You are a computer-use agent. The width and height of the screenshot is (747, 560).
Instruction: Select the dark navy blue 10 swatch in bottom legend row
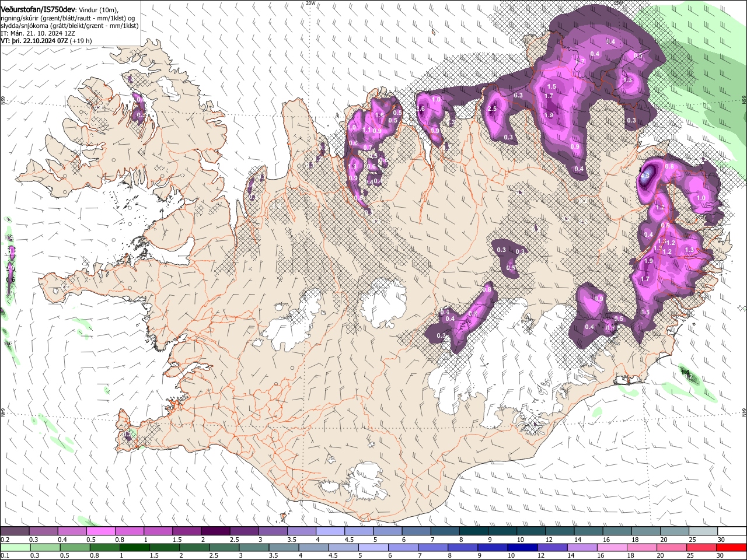point(523,547)
